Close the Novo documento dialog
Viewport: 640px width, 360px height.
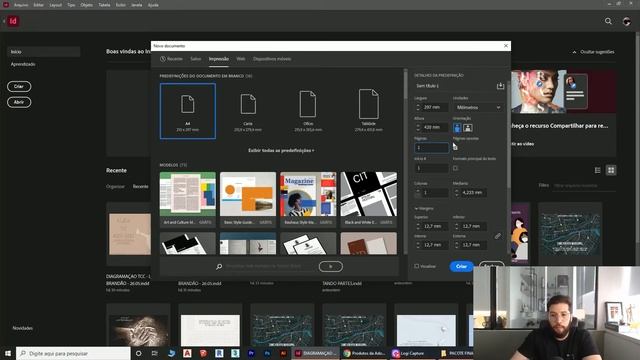[506, 46]
